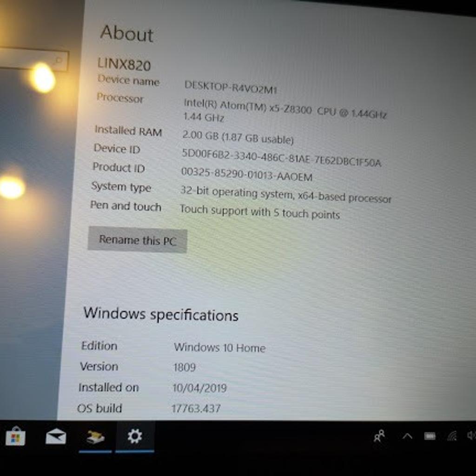This screenshot has height=476, width=476.
Task: Show hidden icons with the tray chevron
Action: (407, 437)
